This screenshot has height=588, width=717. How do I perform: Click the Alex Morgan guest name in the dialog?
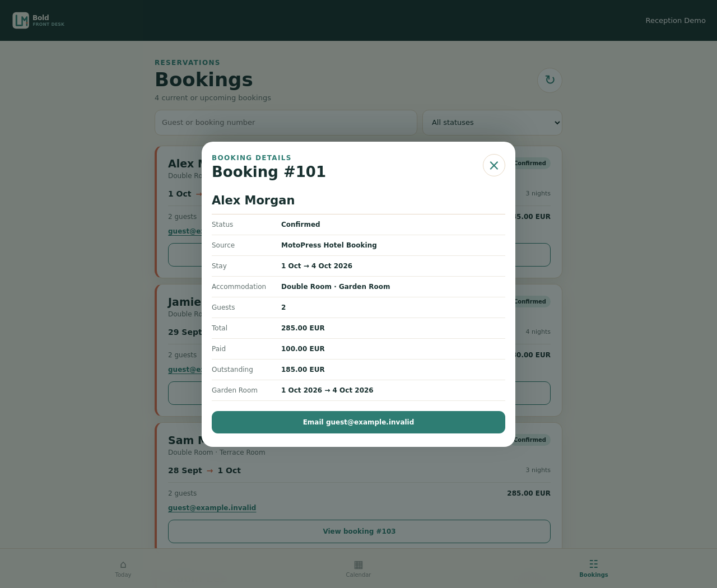[x=253, y=200]
